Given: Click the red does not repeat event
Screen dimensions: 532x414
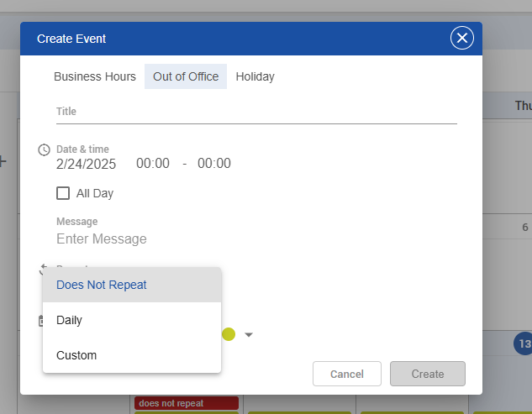Looking at the screenshot, I should coord(186,403).
